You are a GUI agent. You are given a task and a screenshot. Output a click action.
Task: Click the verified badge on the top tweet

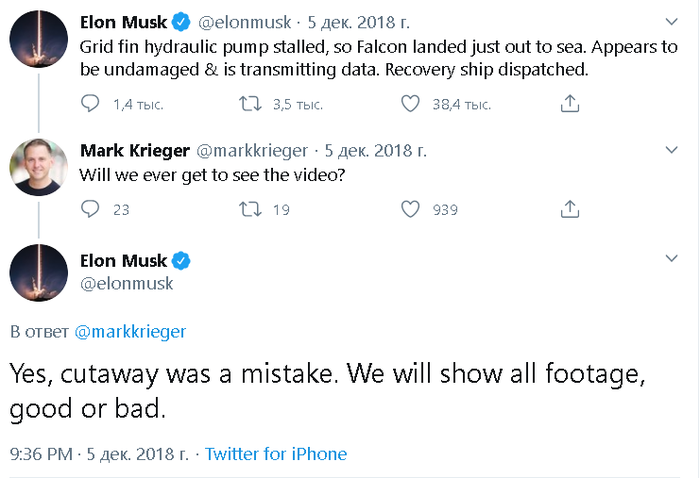pos(181,20)
